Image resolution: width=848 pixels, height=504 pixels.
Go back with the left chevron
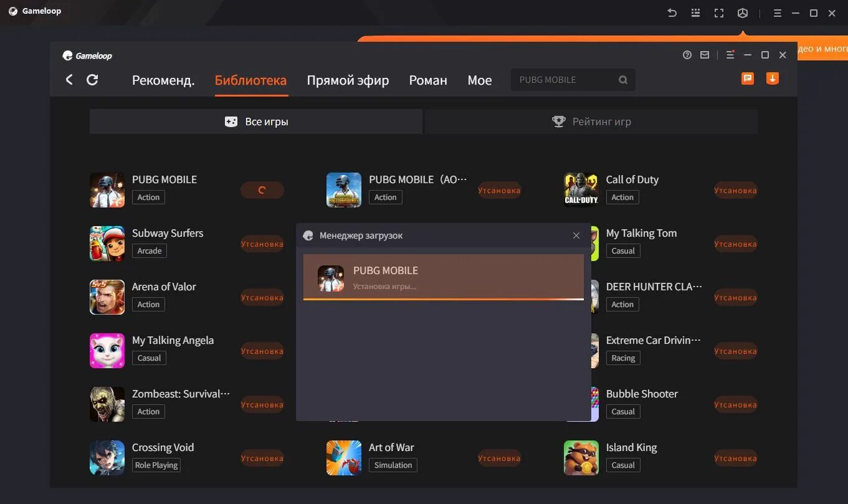[x=69, y=80]
